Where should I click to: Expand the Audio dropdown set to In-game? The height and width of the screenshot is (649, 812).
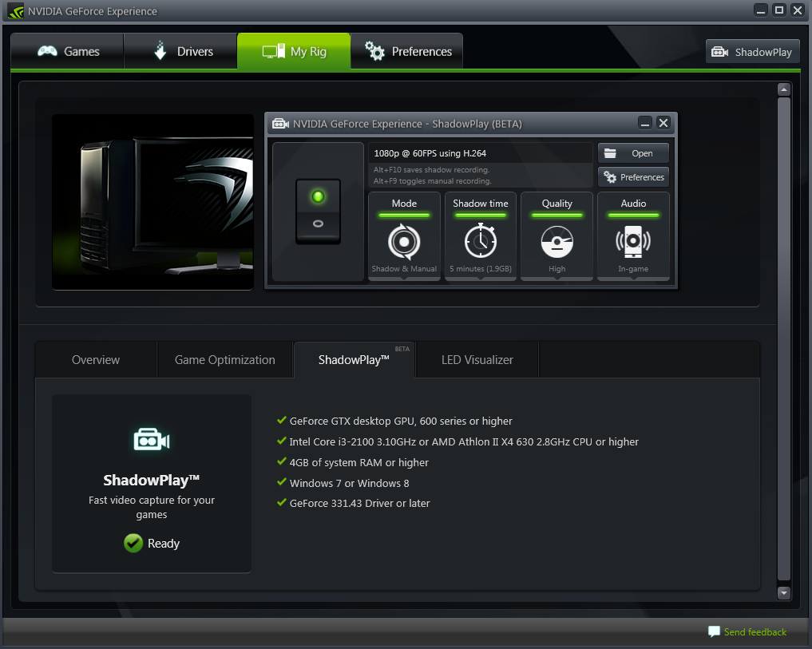click(633, 236)
